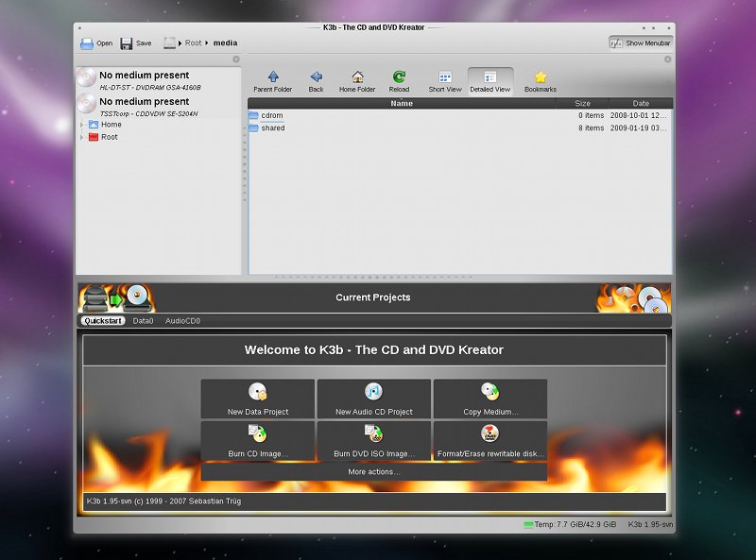Open Burn DVD ISO Image dialog
The image size is (756, 560).
point(374,440)
